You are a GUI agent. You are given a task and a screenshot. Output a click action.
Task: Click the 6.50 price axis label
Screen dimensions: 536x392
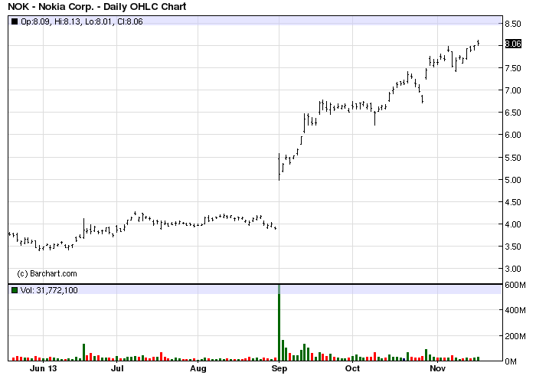(x=513, y=113)
